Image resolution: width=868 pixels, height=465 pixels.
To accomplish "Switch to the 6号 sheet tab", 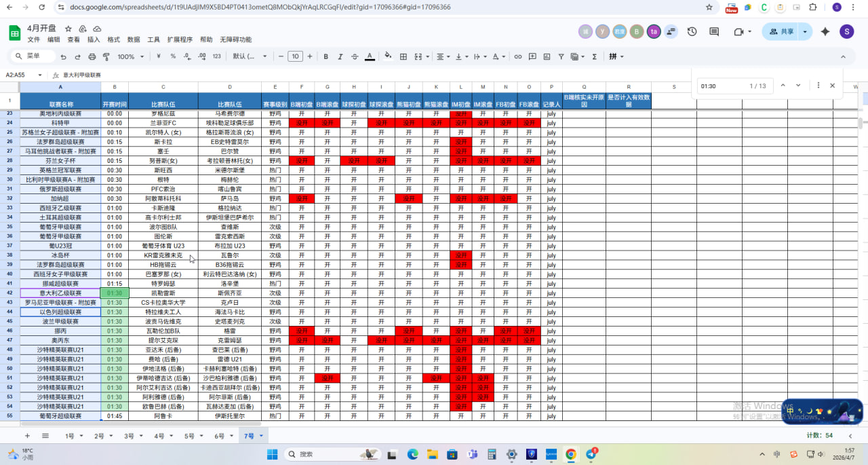I will coord(220,436).
